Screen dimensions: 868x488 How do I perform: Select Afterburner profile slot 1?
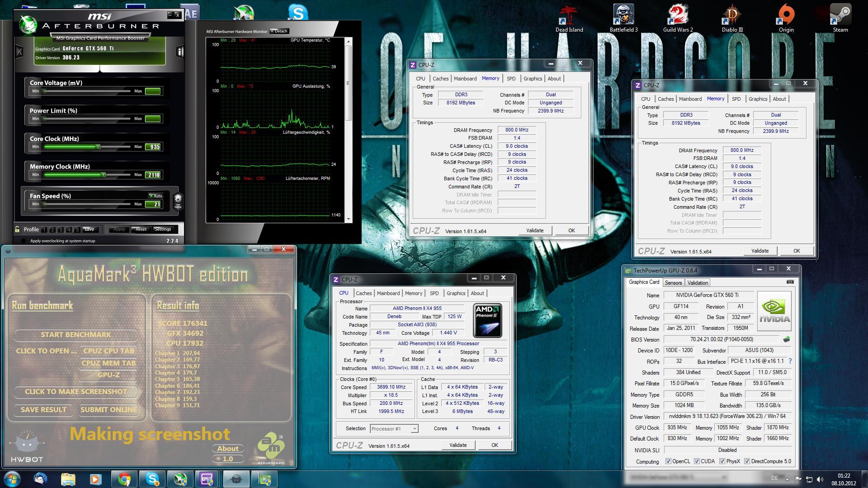coord(44,230)
